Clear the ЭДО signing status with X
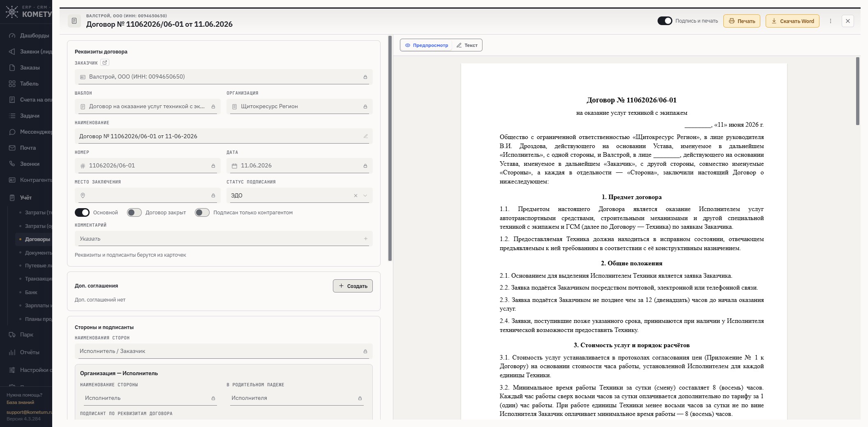This screenshot has width=868, height=427. coord(356,195)
